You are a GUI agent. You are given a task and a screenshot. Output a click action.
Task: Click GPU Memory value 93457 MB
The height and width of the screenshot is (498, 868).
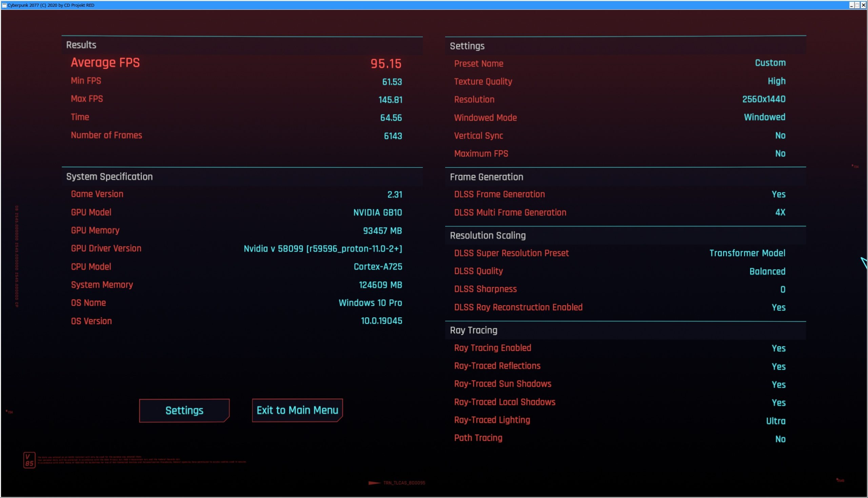point(382,231)
